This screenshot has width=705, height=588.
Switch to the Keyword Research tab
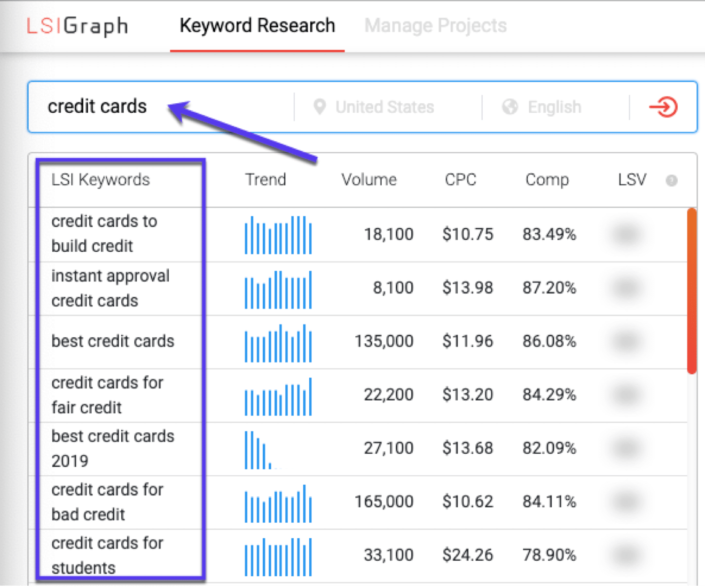(x=257, y=26)
